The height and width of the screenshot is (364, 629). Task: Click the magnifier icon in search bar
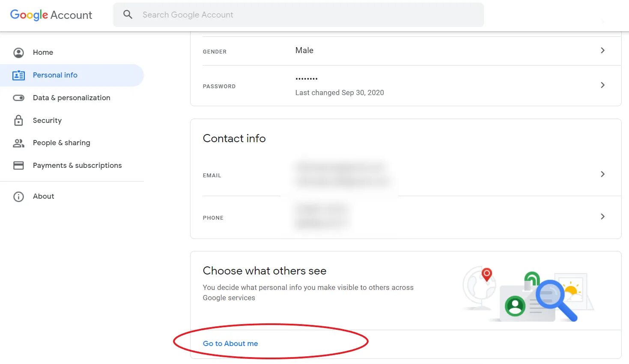point(128,15)
